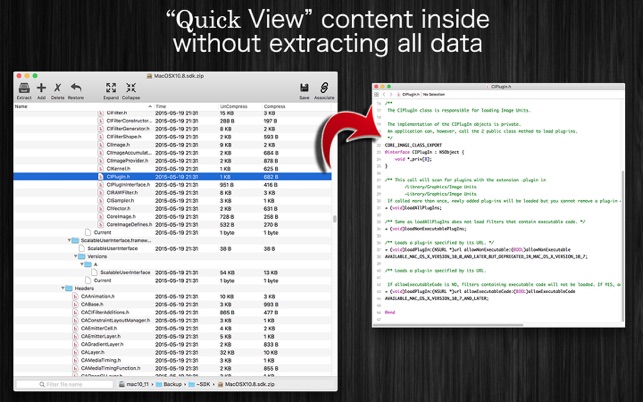Click the blue folder icon of Headers

tap(69, 288)
